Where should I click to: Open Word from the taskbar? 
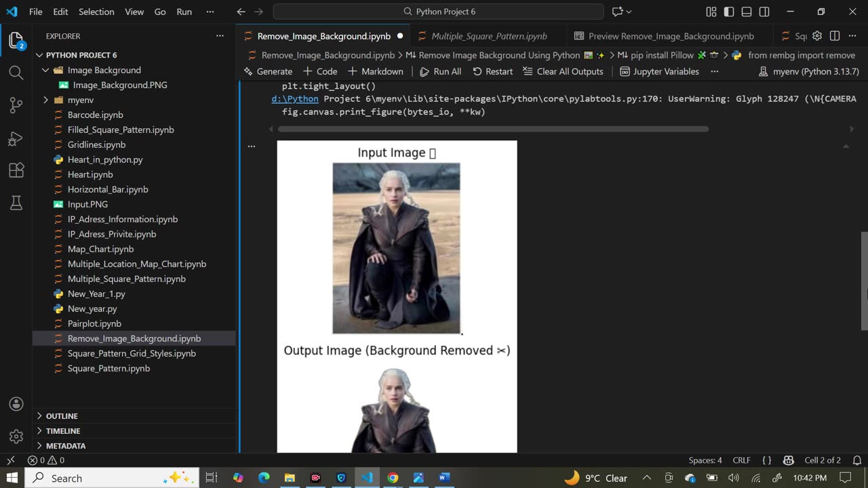(x=444, y=478)
